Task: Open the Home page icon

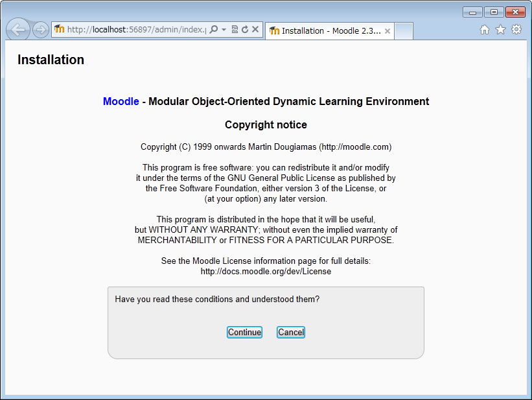Action: pyautogui.click(x=485, y=30)
